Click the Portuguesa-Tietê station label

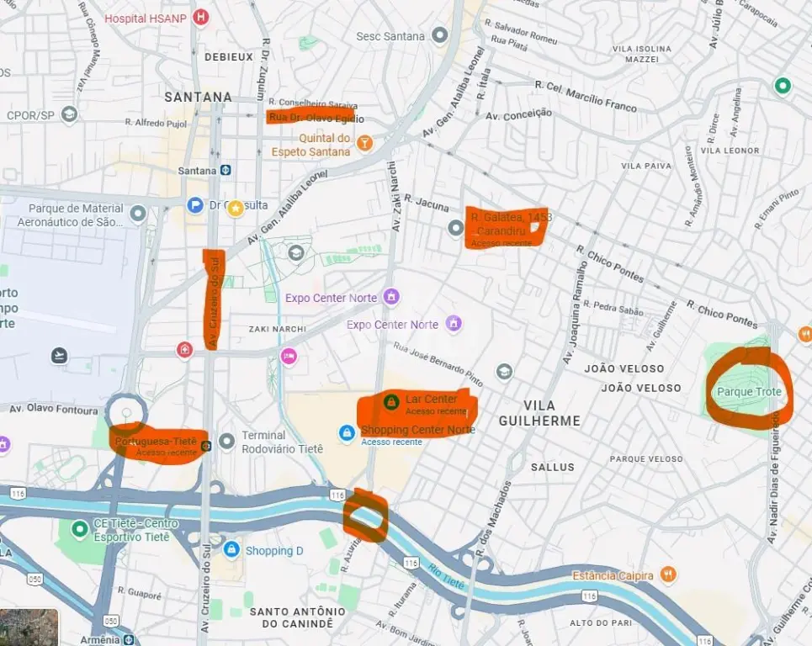156,442
